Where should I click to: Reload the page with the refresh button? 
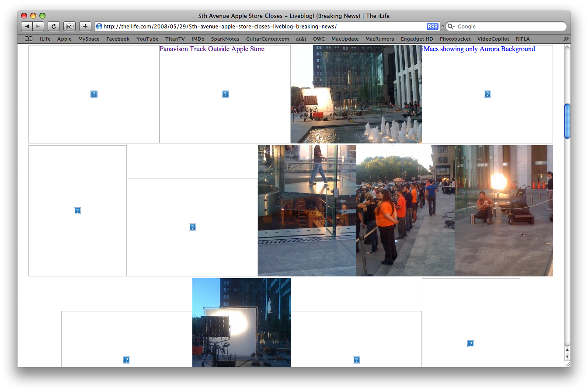point(53,26)
